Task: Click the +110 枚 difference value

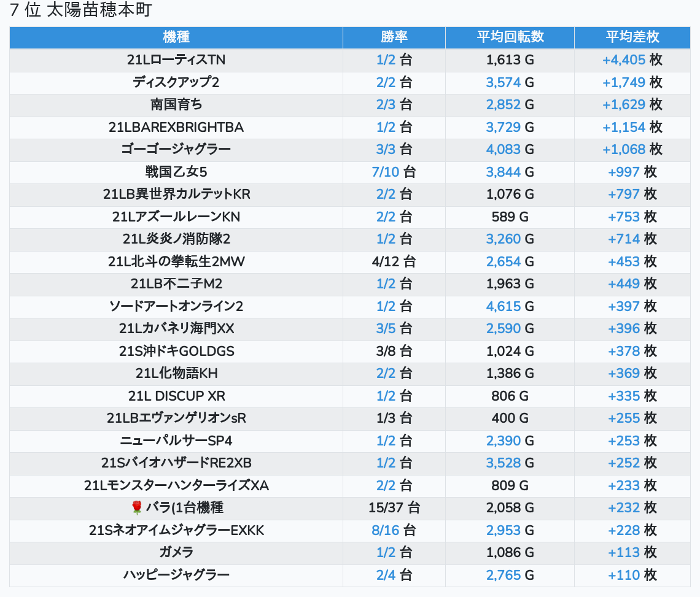Action: pos(632,575)
